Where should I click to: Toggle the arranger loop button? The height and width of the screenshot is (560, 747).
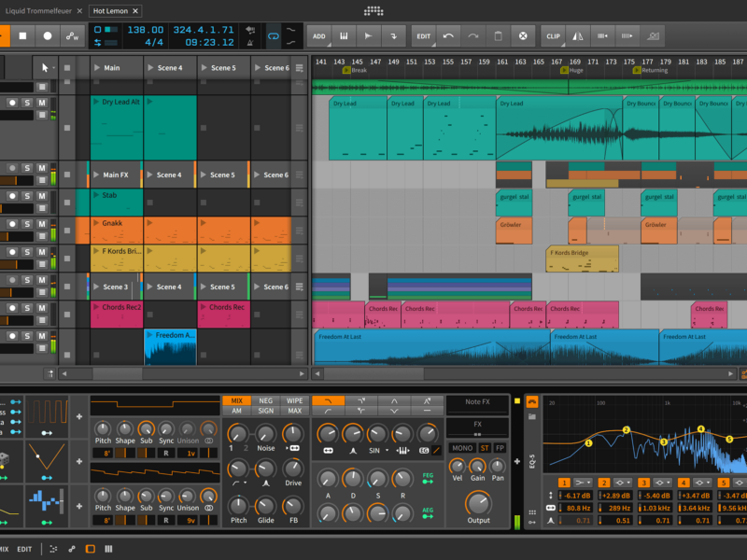(274, 36)
